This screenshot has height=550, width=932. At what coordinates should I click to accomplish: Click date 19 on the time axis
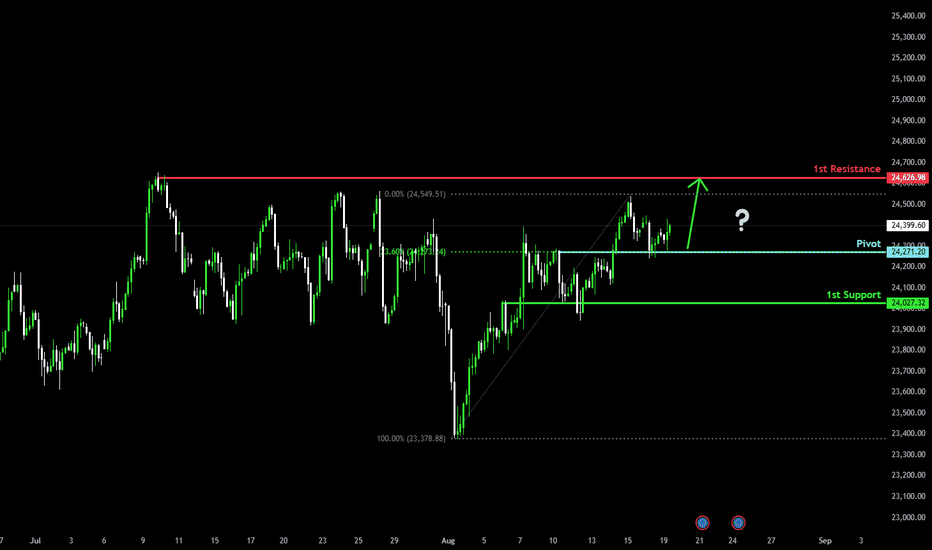(663, 540)
